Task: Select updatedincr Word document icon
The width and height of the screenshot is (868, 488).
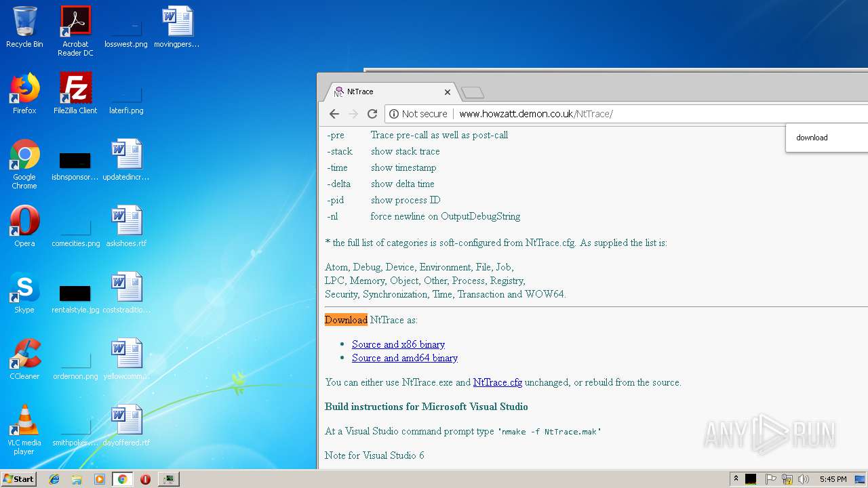Action: (126, 161)
